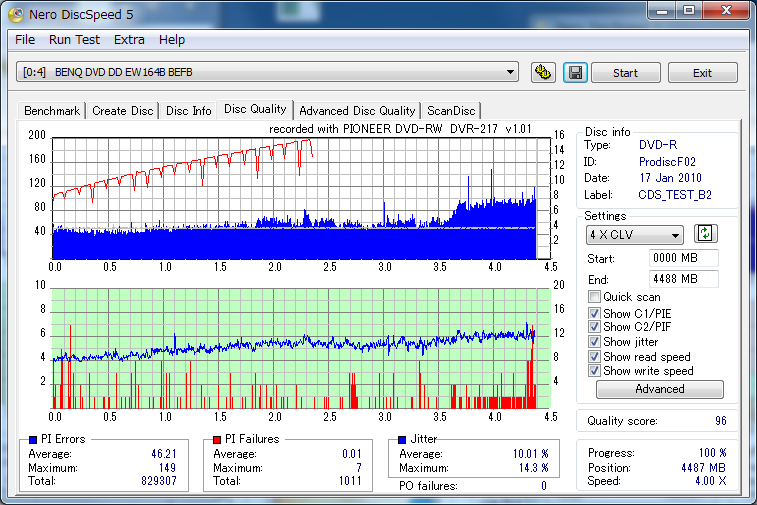Viewport: 757px width, 505px height.
Task: Click the recorded with PIONEER DVD-RW text
Action: pos(400,129)
